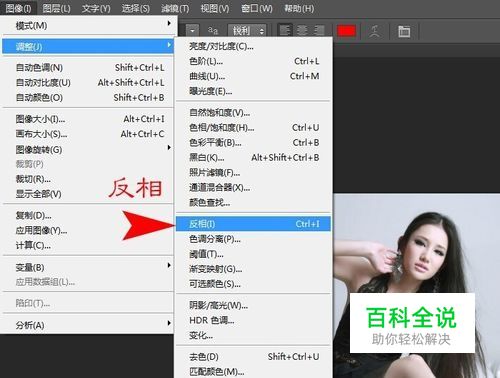
Task: Choose 裁切(R)... menu item
Action: (88, 179)
